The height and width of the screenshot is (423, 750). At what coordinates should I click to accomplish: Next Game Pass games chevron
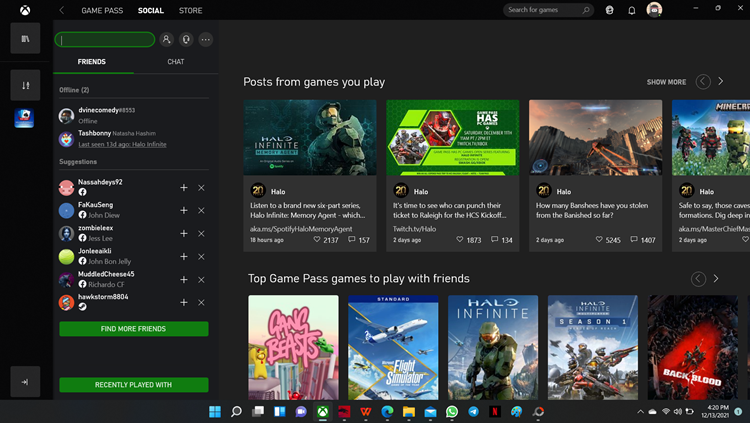tap(716, 278)
